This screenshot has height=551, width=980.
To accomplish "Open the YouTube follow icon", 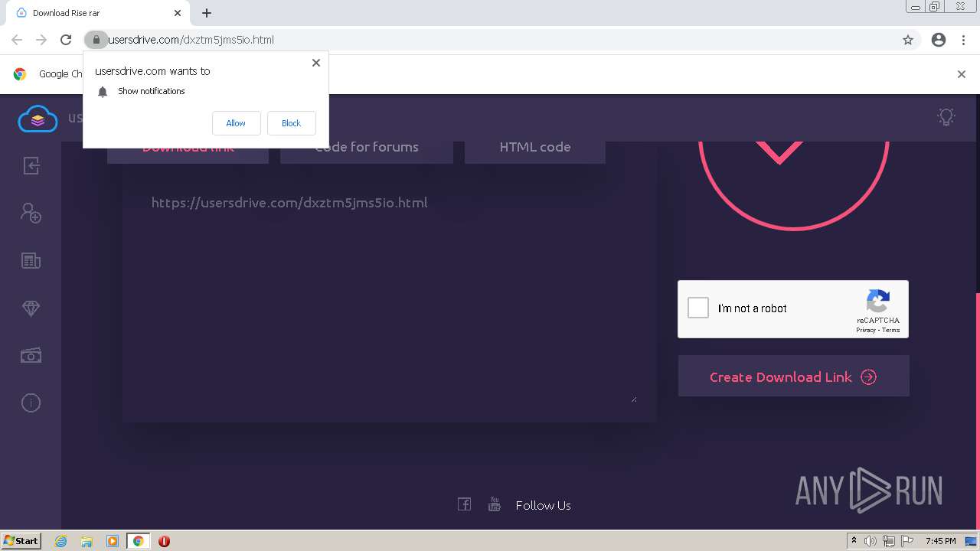I will [495, 504].
